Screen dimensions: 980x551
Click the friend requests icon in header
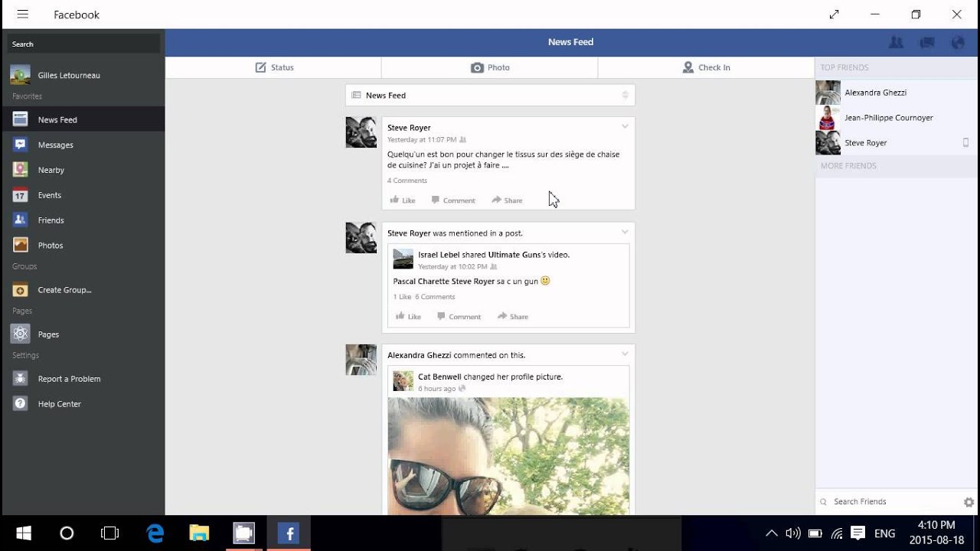[896, 43]
